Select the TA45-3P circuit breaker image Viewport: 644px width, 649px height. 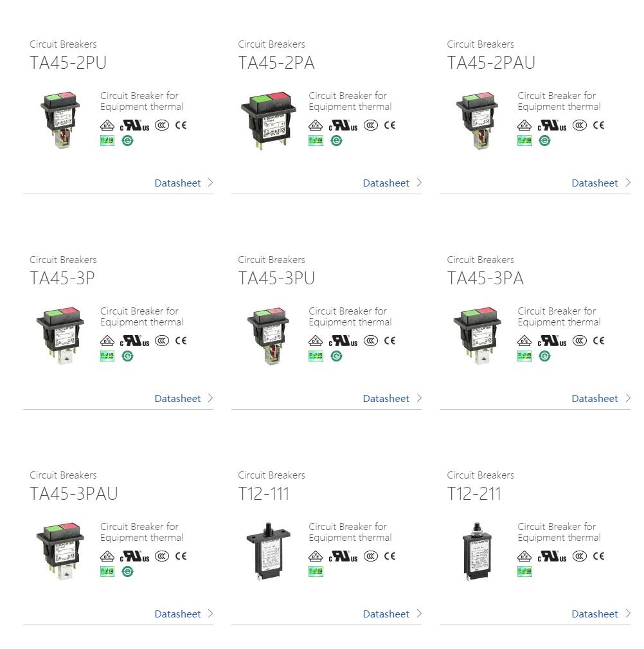tap(60, 336)
